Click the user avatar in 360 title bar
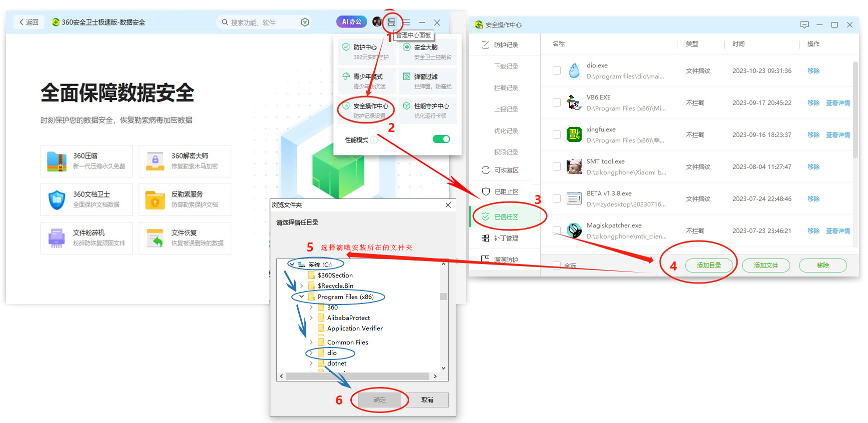 pos(377,22)
